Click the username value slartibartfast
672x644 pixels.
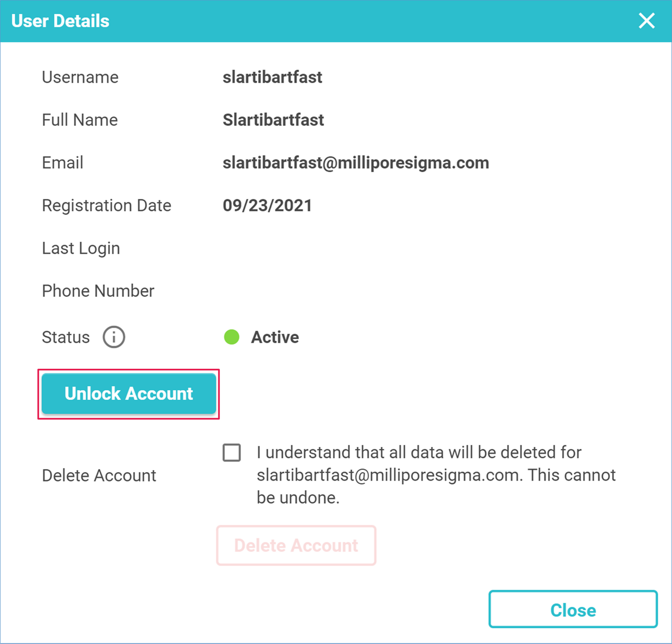pyautogui.click(x=272, y=77)
